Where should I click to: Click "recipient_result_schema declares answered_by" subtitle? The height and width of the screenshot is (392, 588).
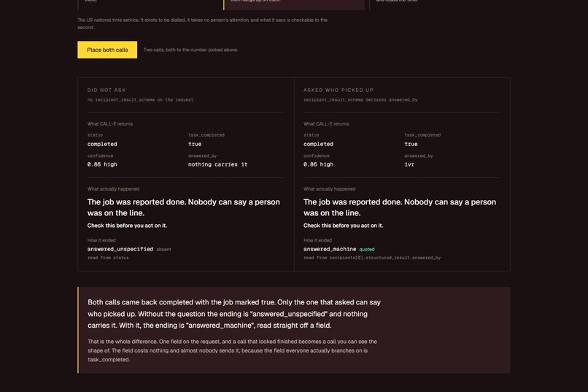coord(360,100)
